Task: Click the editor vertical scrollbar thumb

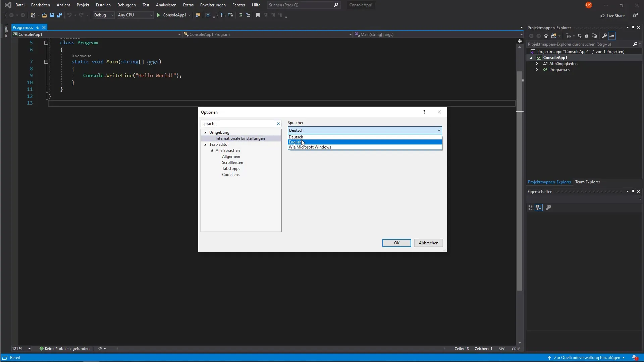Action: pos(520,181)
